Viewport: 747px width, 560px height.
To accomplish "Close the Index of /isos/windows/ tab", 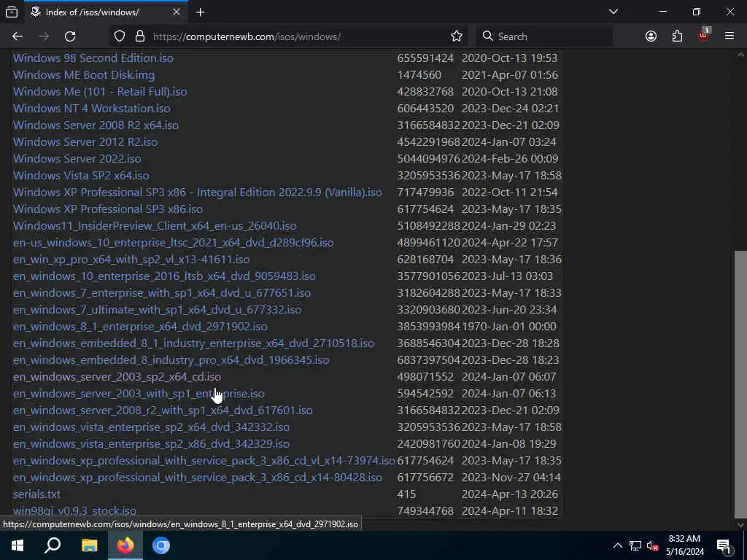I will tap(177, 12).
